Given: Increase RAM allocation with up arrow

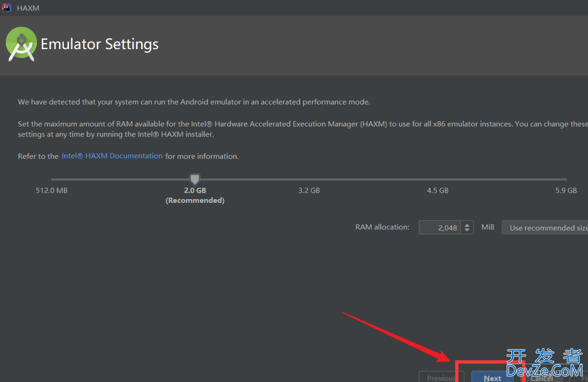Looking at the screenshot, I should tap(467, 225).
